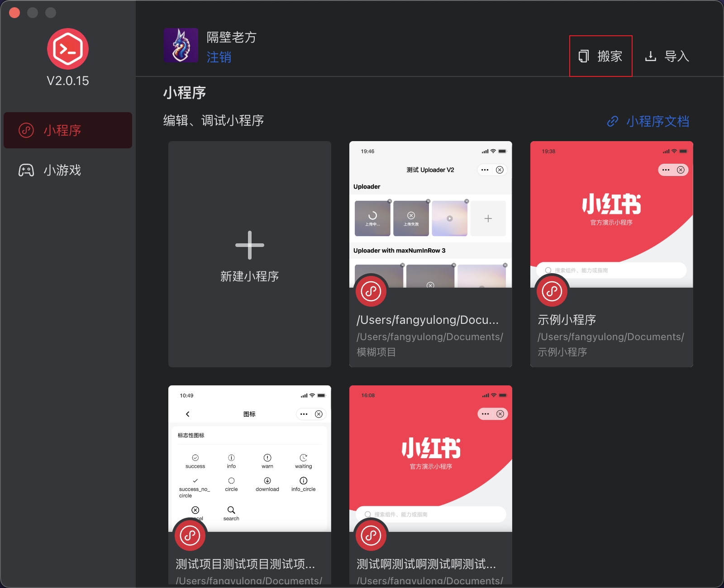Image resolution: width=724 pixels, height=588 pixels.
Task: Click the 注销 logout link
Action: pos(219,57)
